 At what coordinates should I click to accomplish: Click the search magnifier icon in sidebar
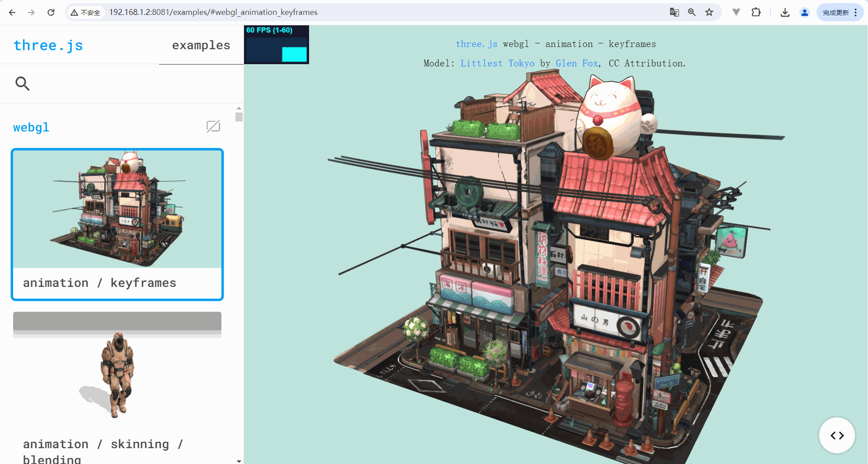(x=22, y=84)
